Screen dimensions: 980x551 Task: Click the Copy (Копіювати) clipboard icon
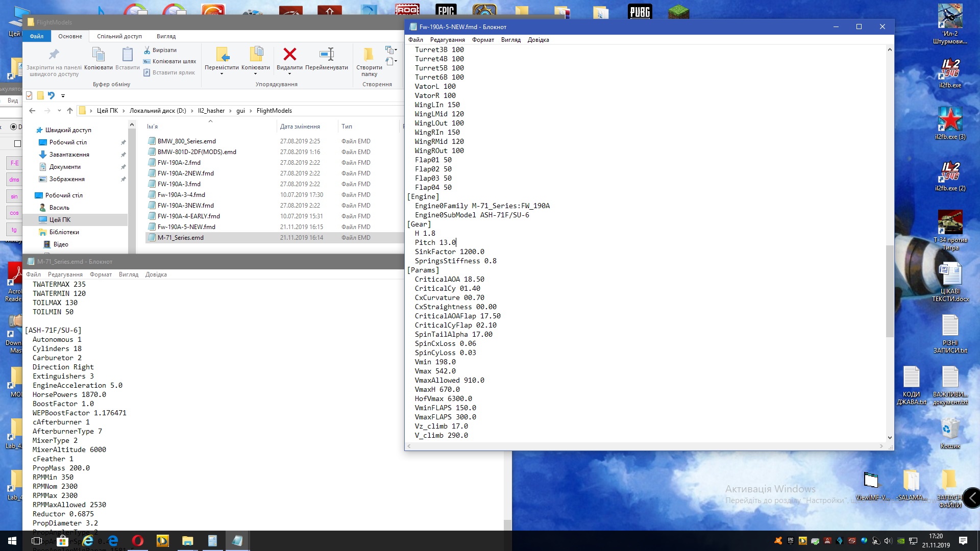tap(98, 54)
